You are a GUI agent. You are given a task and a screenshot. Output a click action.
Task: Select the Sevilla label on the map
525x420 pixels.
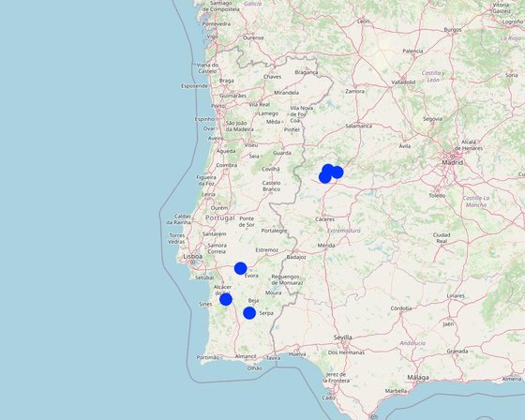343,337
